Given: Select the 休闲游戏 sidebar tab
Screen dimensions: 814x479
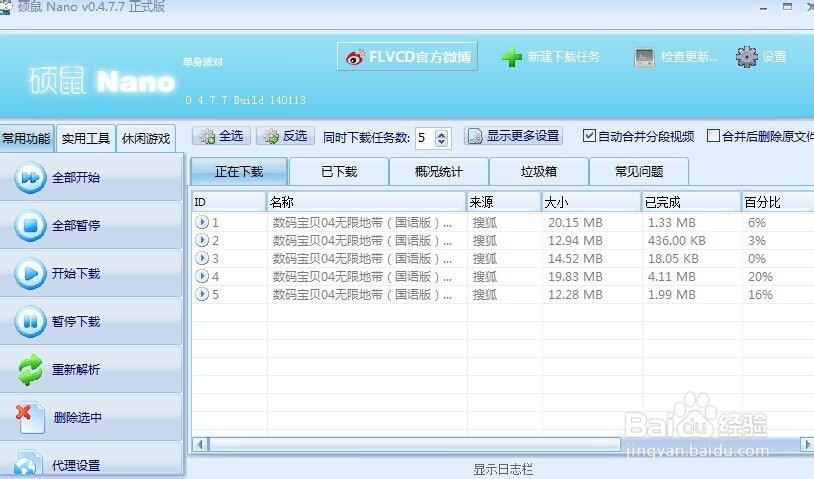Looking at the screenshot, I should 146,139.
